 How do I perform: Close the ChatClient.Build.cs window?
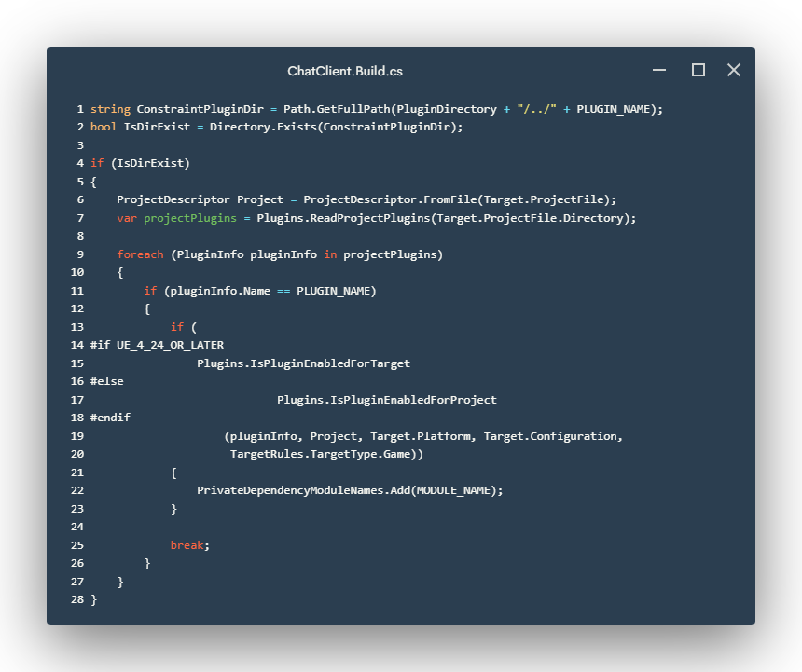pos(734,70)
